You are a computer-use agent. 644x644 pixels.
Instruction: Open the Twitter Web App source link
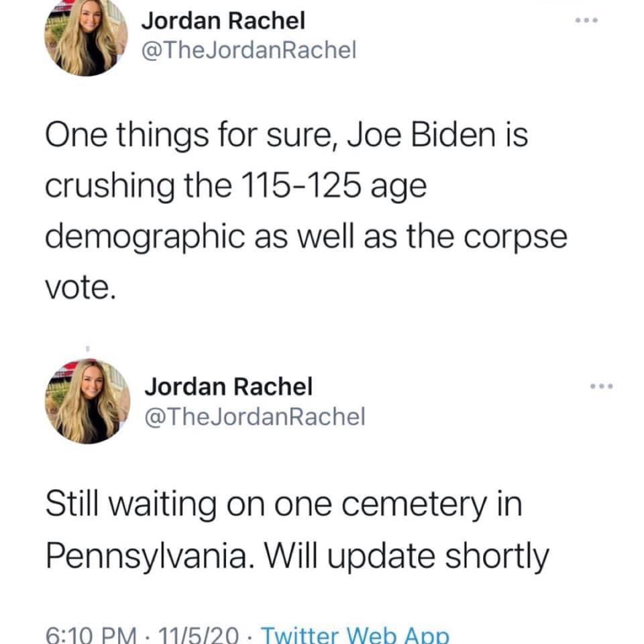click(x=353, y=633)
